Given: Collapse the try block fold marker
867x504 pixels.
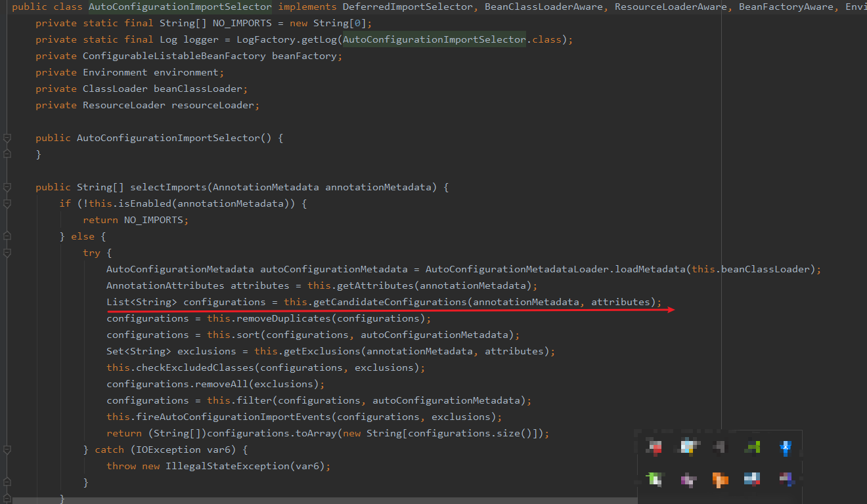Looking at the screenshot, I should [x=7, y=253].
